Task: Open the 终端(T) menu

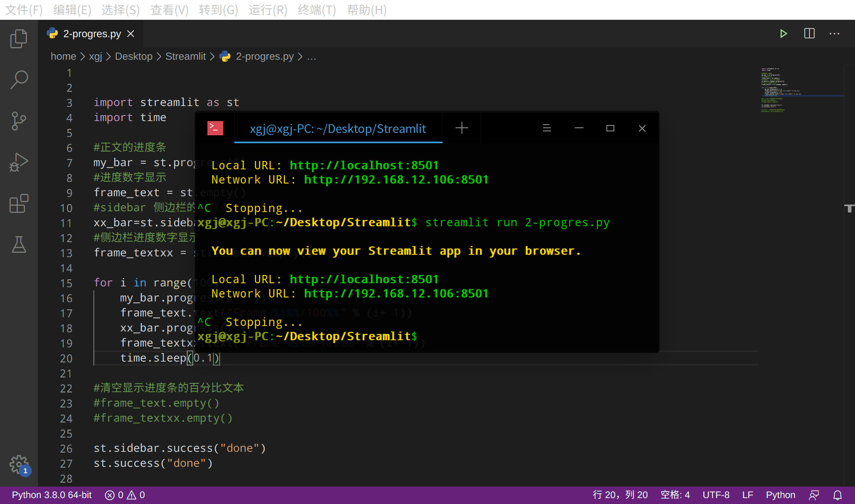Action: coord(317,9)
